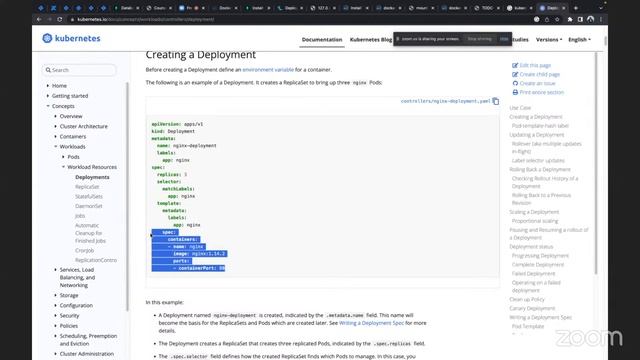Open DaemonSet sidebar entry

point(89,206)
